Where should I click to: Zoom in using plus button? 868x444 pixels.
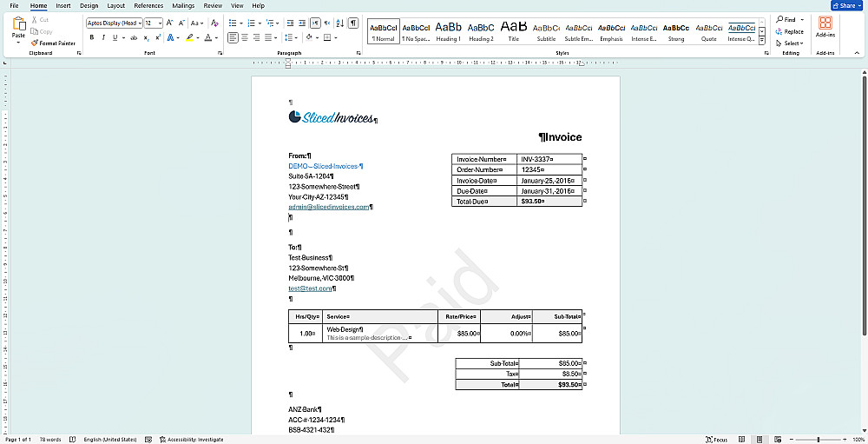845,440
